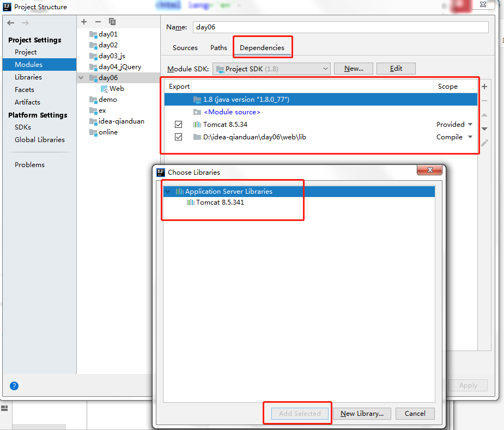
Task: Click the Add Selected button
Action: (300, 414)
